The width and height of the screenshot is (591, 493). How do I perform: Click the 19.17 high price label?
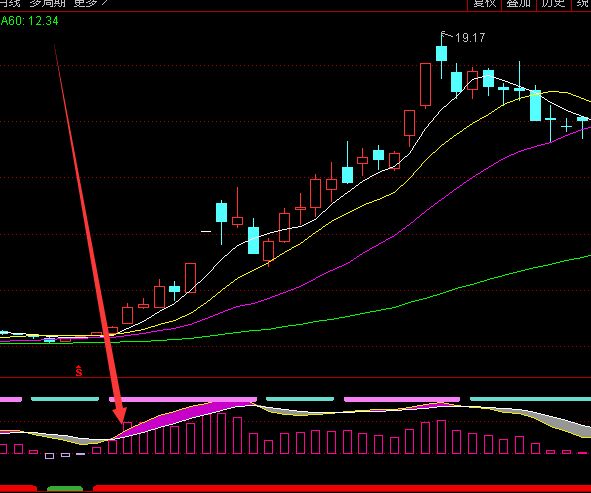click(470, 38)
